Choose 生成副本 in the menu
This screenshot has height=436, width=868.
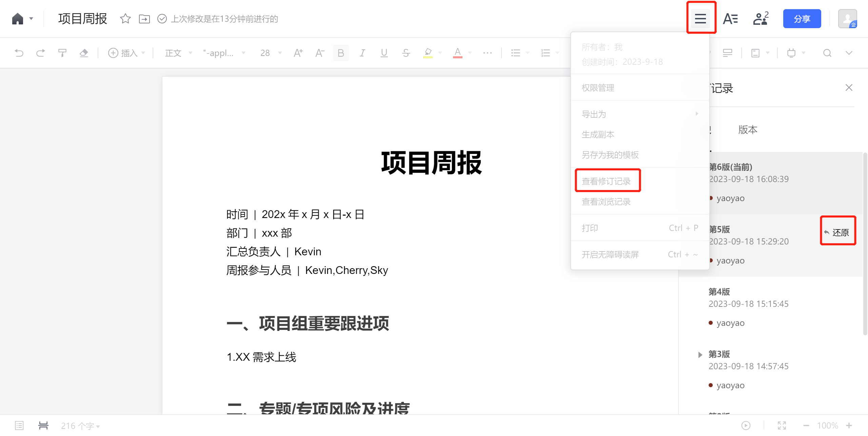tap(598, 135)
